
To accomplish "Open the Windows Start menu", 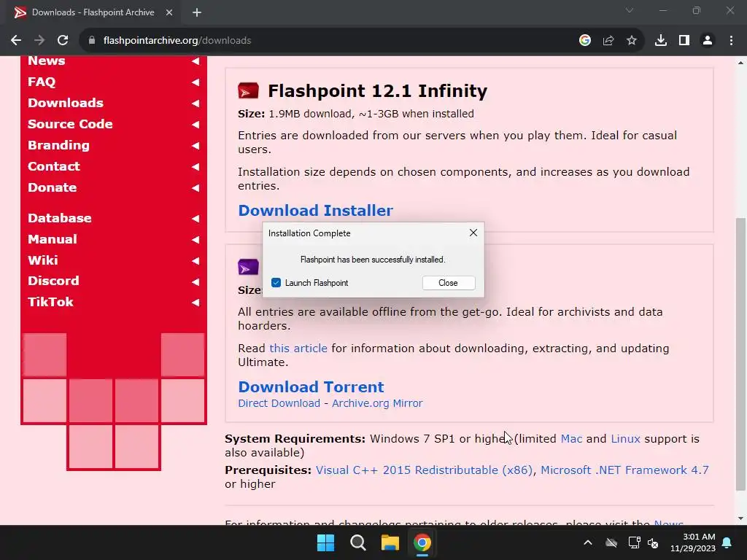I will coord(326,542).
